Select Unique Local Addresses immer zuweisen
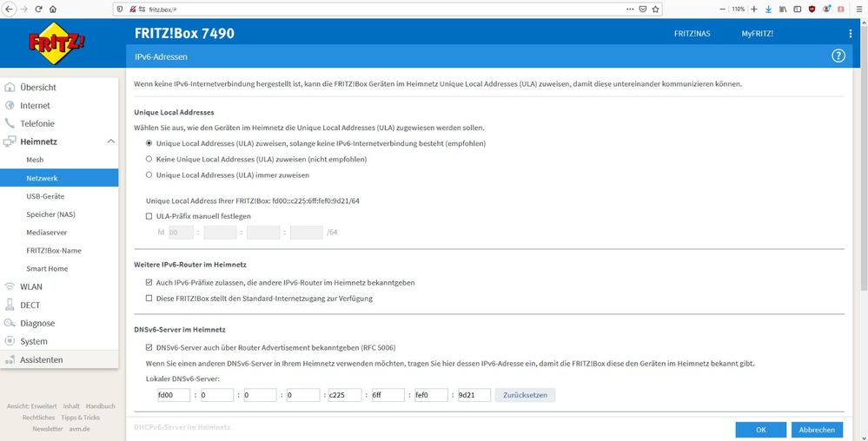The width and height of the screenshot is (868, 441). pos(149,174)
